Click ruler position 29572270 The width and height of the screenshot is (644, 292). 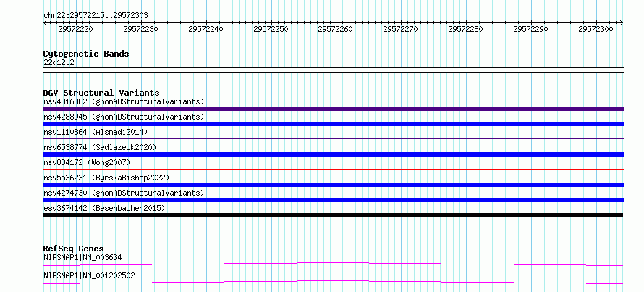tap(400, 29)
